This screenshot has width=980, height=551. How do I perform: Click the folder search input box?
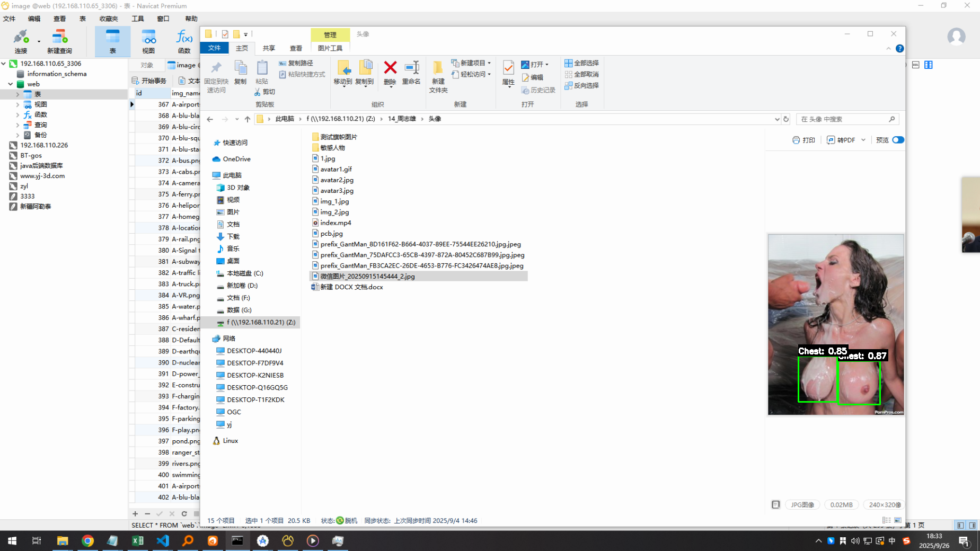click(843, 119)
